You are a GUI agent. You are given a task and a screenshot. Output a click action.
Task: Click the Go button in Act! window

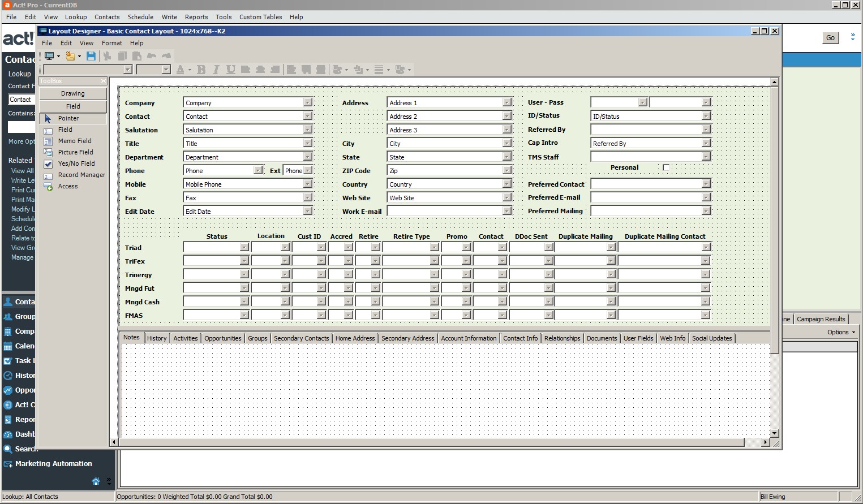tap(830, 38)
